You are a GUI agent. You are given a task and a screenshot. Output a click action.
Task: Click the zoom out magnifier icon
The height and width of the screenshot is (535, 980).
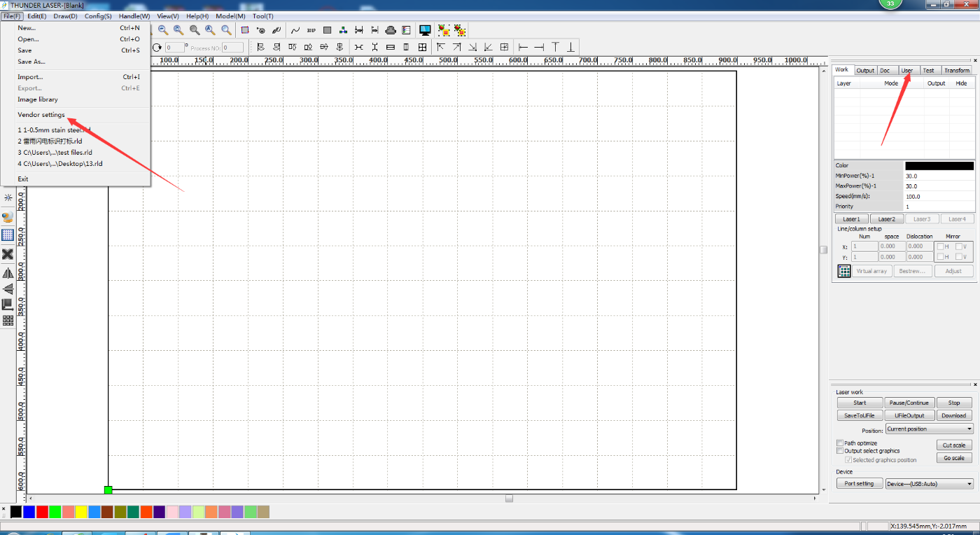pos(162,30)
